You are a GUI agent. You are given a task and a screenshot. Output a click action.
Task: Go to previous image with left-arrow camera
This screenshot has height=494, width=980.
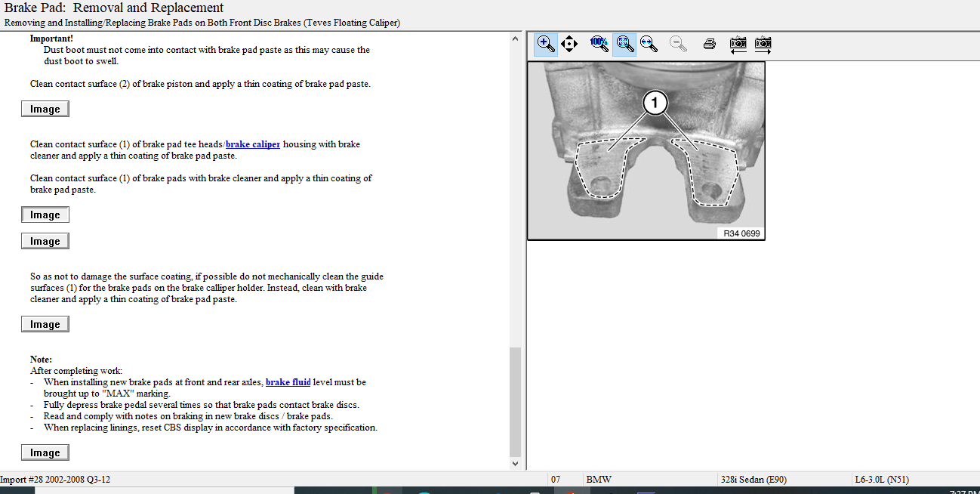click(738, 44)
